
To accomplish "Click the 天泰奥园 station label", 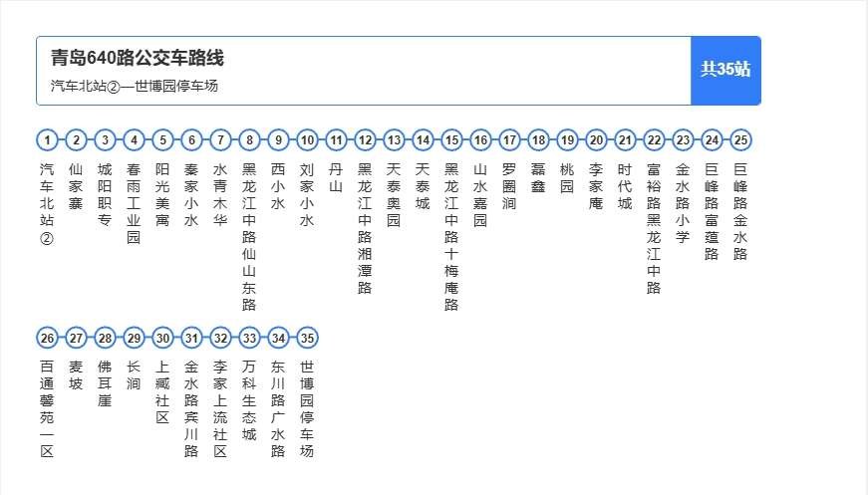I will [x=394, y=194].
